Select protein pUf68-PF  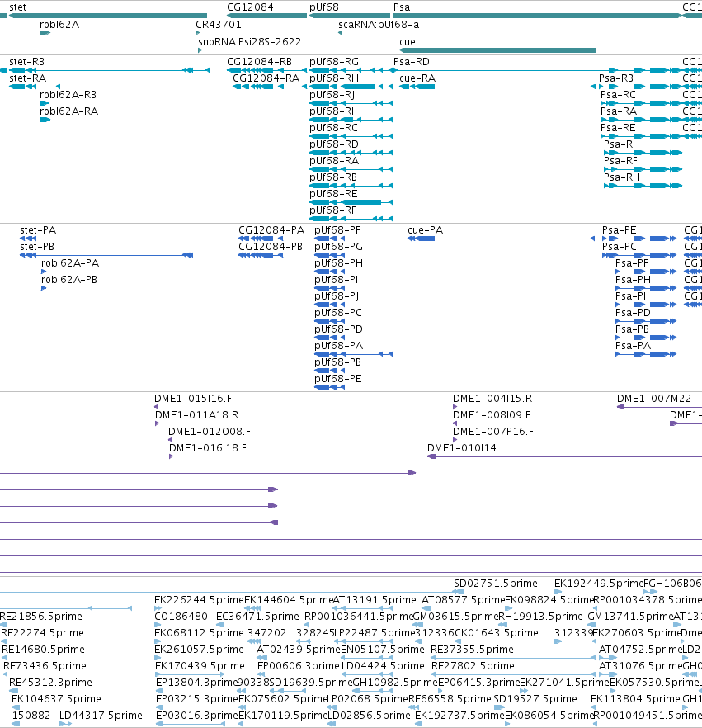[x=329, y=239]
